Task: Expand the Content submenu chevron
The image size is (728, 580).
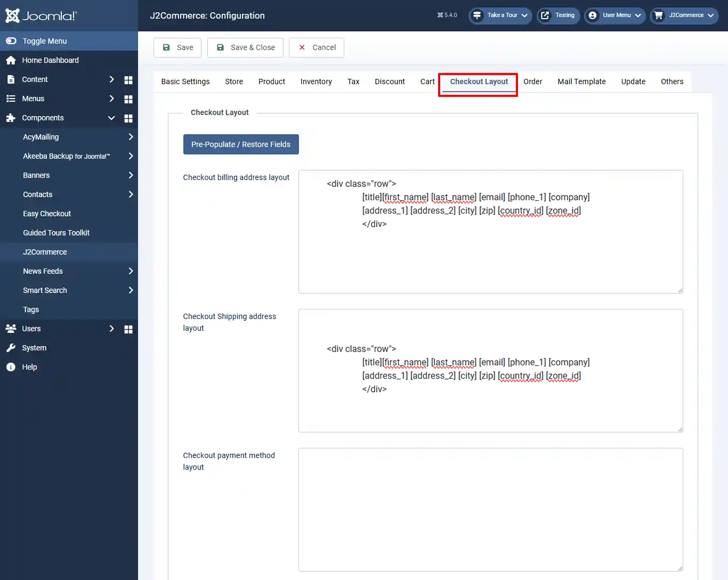Action: tap(111, 79)
